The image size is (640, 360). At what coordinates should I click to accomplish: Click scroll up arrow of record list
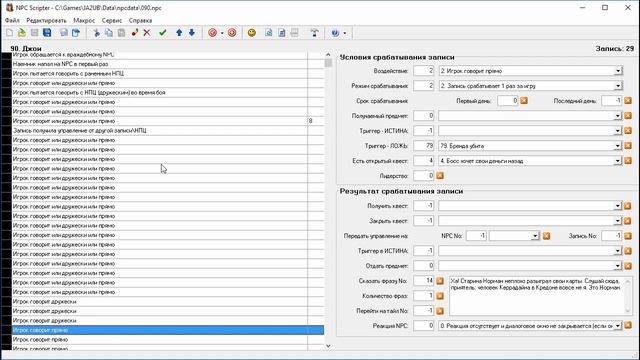tap(328, 55)
